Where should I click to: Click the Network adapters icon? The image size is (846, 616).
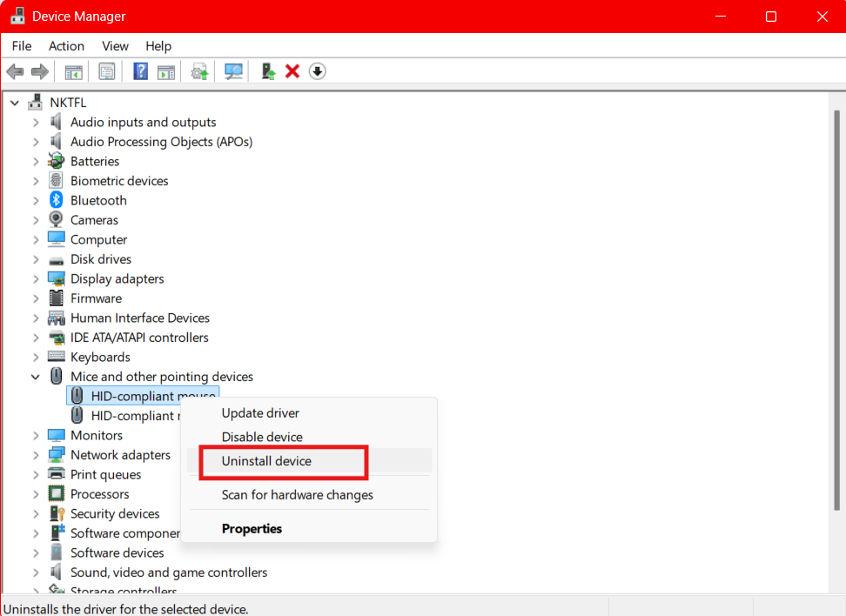[56, 455]
